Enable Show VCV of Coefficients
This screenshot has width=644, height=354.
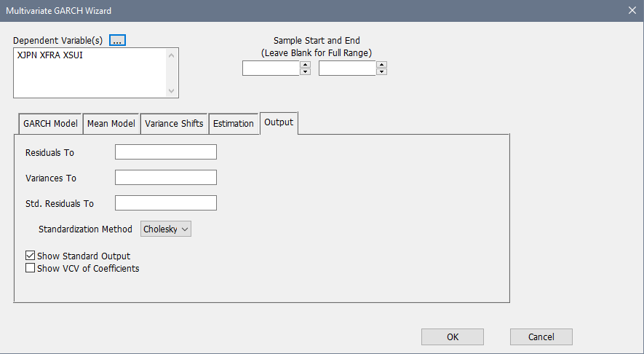[31, 268]
